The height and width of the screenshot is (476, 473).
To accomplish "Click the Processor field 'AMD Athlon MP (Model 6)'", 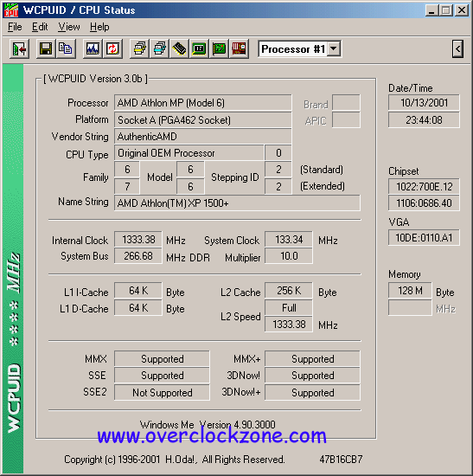I will click(x=202, y=103).
